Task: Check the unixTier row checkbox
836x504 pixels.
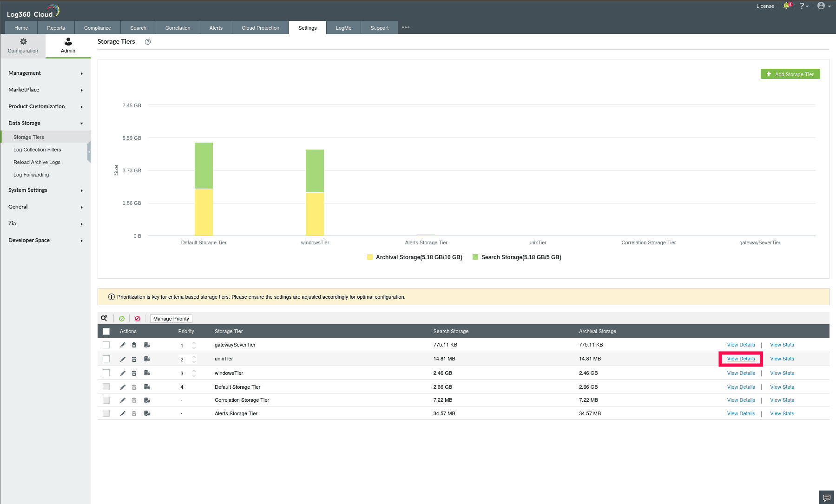Action: (x=106, y=359)
